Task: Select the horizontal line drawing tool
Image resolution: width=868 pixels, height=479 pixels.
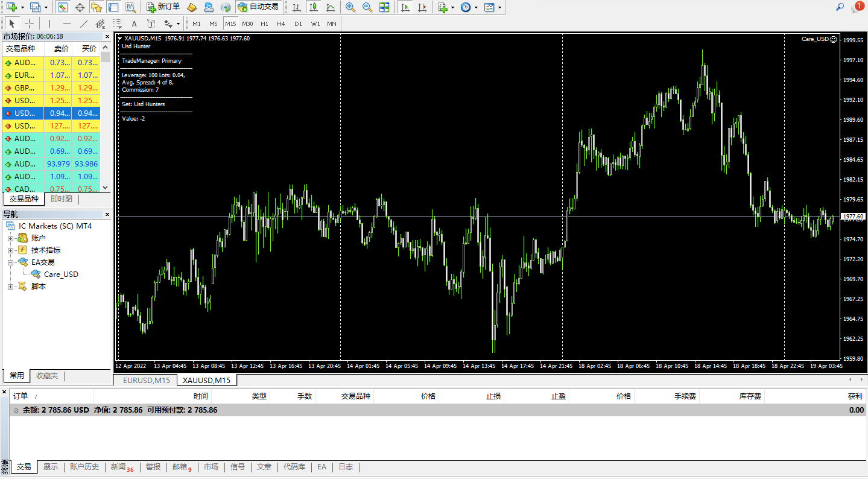Action: [x=67, y=24]
